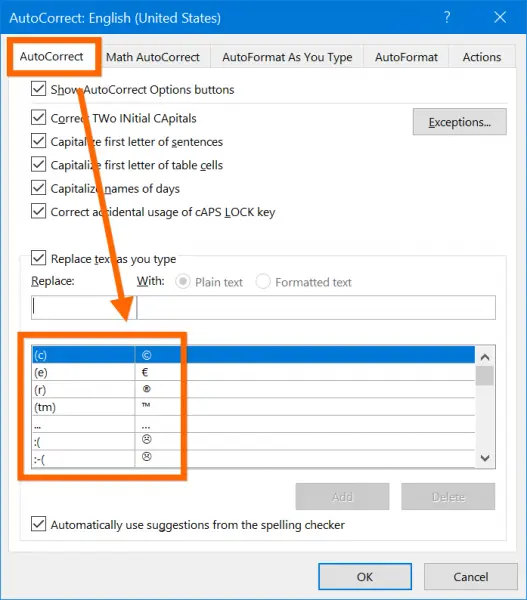
Task: Select the :-( frowning face entry
Action: click(253, 458)
